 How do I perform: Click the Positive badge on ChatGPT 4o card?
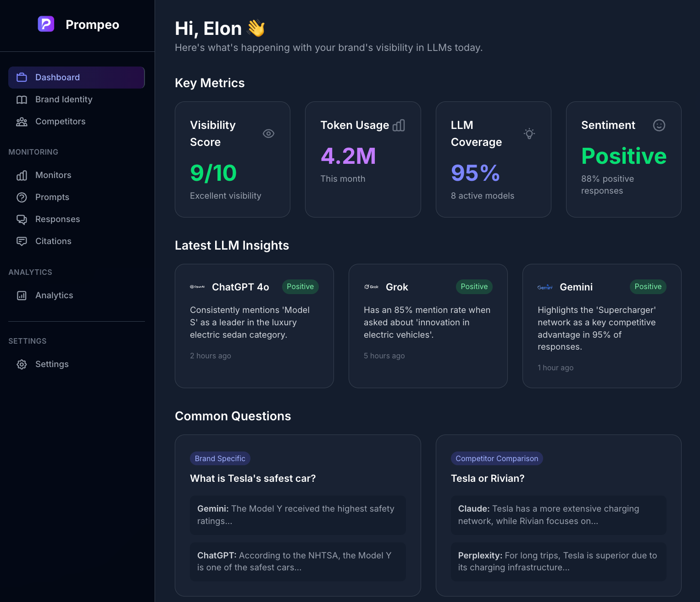300,287
